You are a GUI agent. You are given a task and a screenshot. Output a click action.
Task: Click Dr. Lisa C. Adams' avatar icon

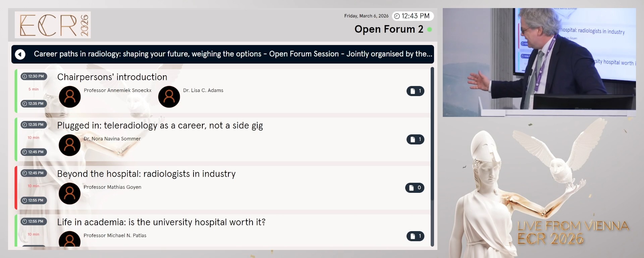[169, 97]
